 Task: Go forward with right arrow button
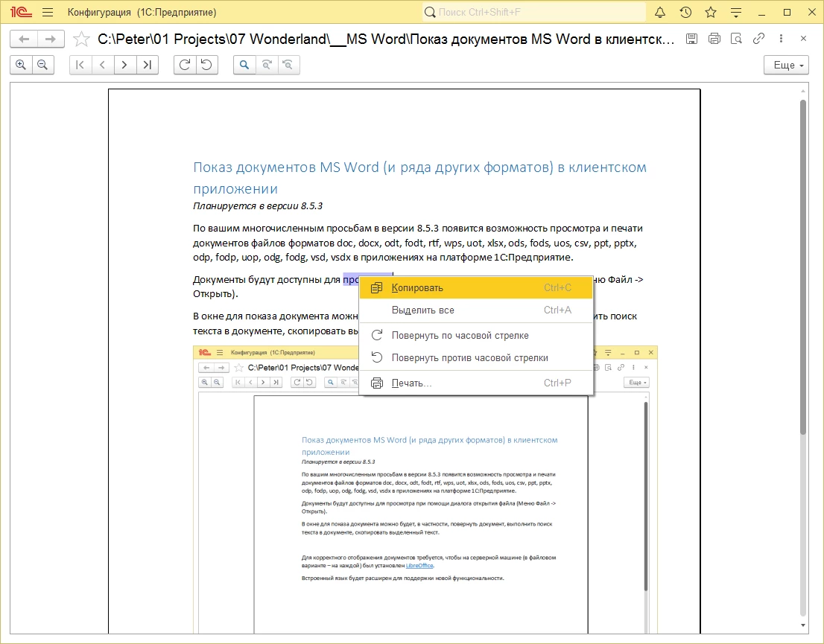click(x=51, y=39)
